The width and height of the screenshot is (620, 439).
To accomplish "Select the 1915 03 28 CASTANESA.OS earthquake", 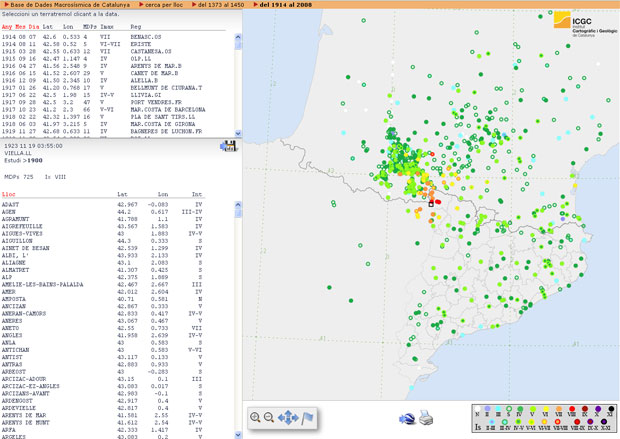I will pyautogui.click(x=87, y=51).
